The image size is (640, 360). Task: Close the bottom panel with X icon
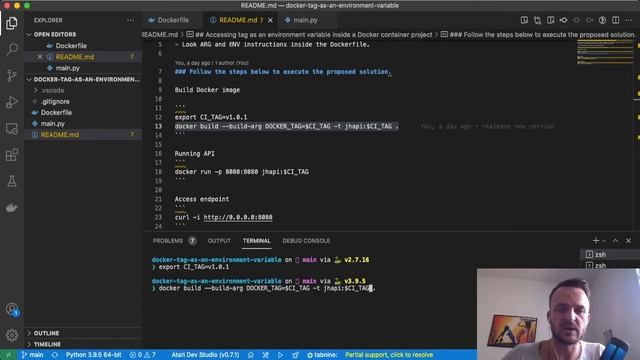tap(629, 240)
